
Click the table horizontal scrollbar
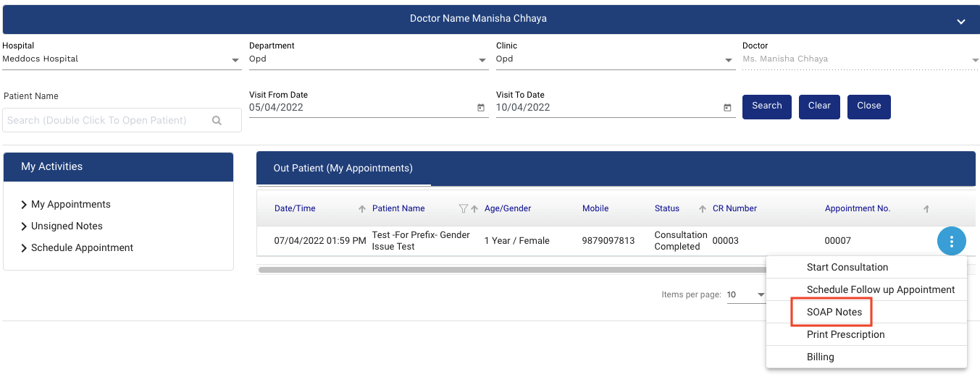point(511,270)
